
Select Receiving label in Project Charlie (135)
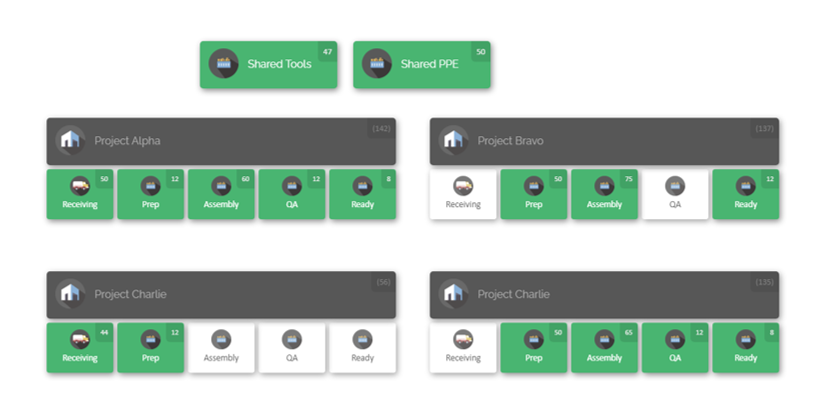463,358
